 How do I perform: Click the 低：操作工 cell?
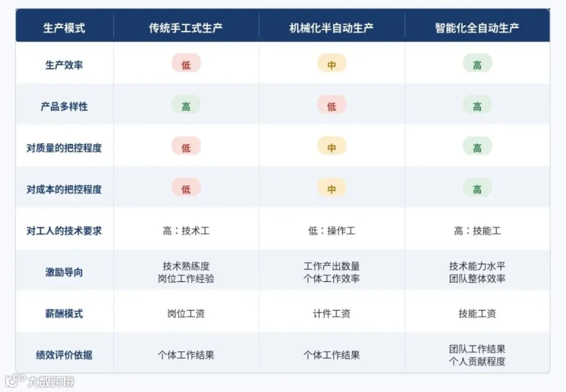click(x=331, y=231)
